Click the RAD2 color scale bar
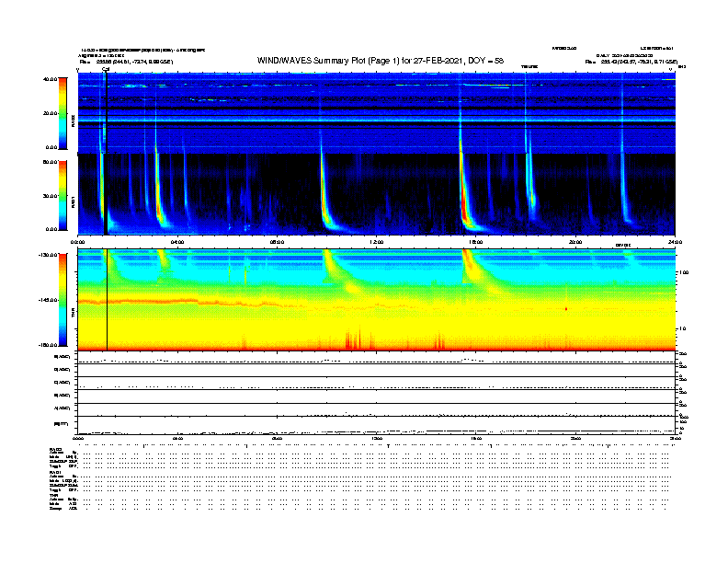This screenshot has height=563, width=728. pos(63,113)
